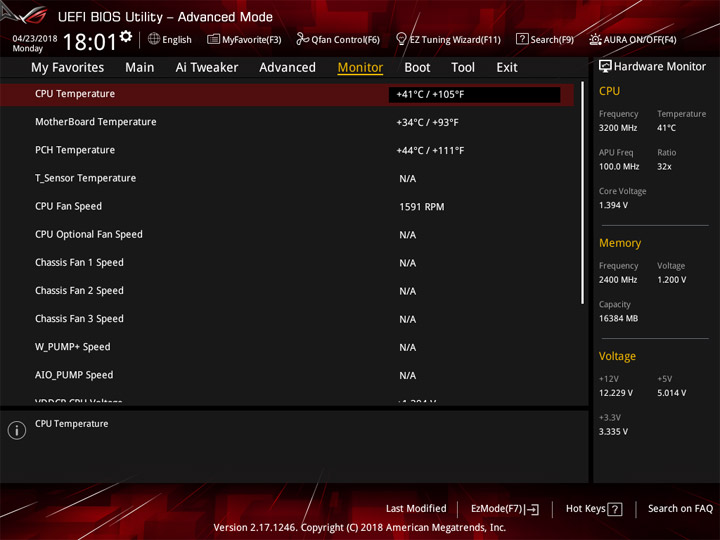Click the info icon in the help area
This screenshot has width=720, height=540.
pos(17,430)
